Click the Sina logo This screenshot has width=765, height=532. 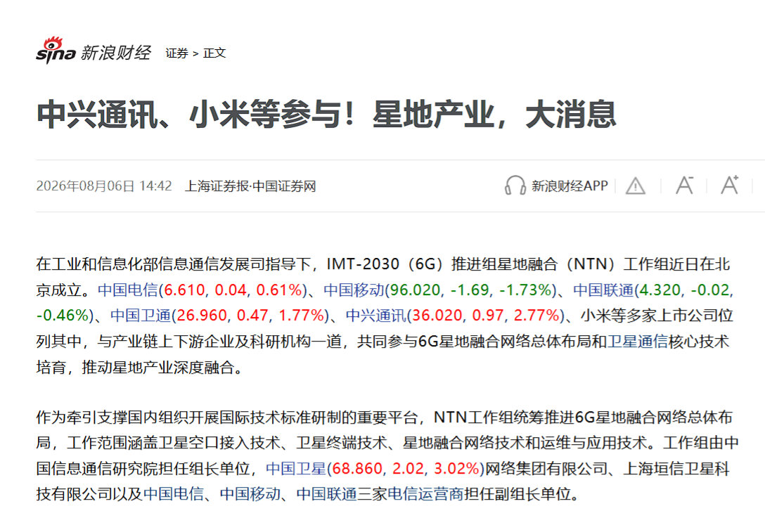tap(56, 50)
